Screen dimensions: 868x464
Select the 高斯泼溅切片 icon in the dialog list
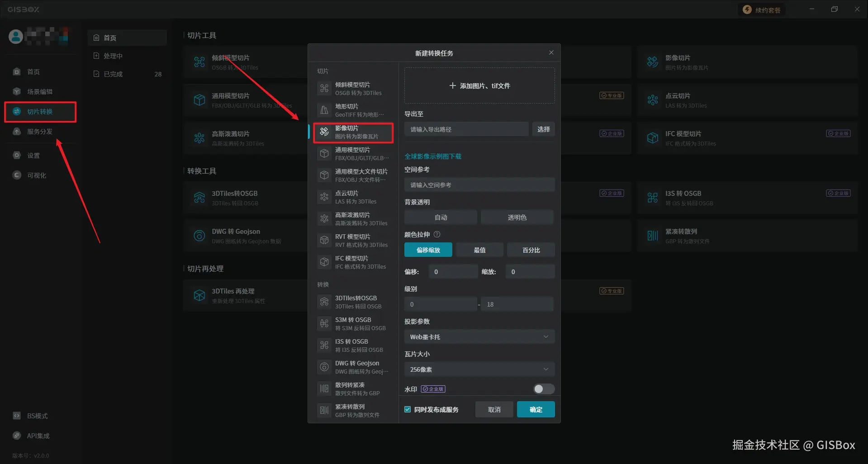[x=324, y=218]
